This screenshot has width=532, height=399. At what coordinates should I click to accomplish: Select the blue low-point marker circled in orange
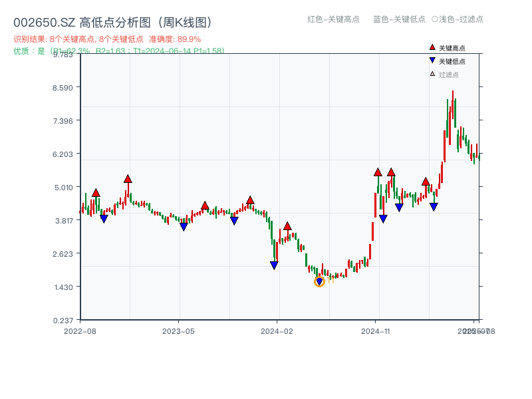point(319,282)
